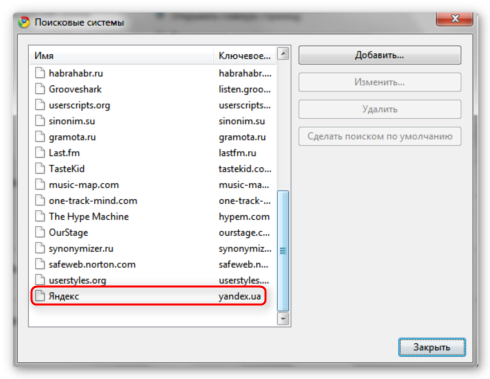Select the music-map.com entry name

pyautogui.click(x=84, y=185)
